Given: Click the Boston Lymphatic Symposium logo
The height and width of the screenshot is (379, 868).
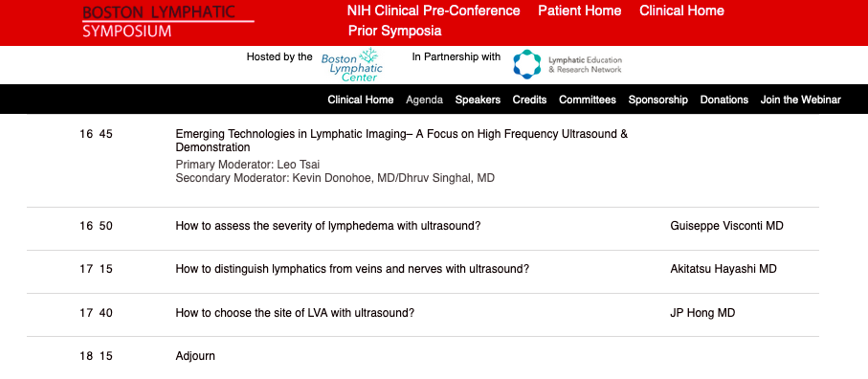Looking at the screenshot, I should pos(168,22).
